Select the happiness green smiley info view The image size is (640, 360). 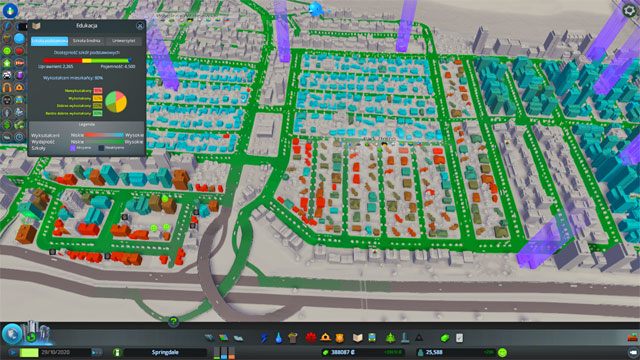point(7,51)
